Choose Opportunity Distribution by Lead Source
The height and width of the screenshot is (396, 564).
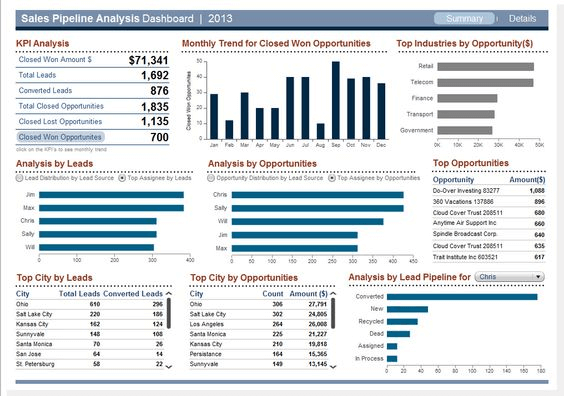(265, 178)
